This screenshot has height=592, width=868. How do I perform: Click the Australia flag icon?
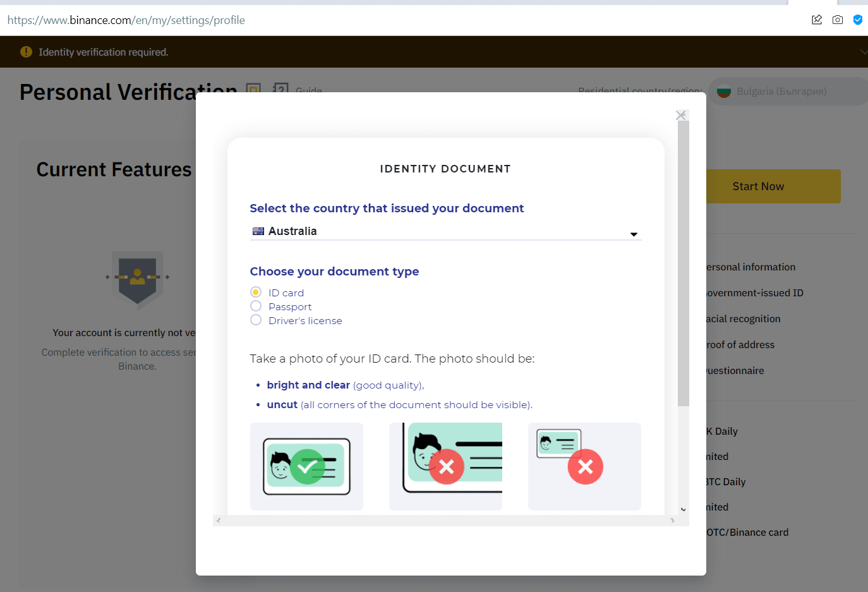tap(258, 231)
